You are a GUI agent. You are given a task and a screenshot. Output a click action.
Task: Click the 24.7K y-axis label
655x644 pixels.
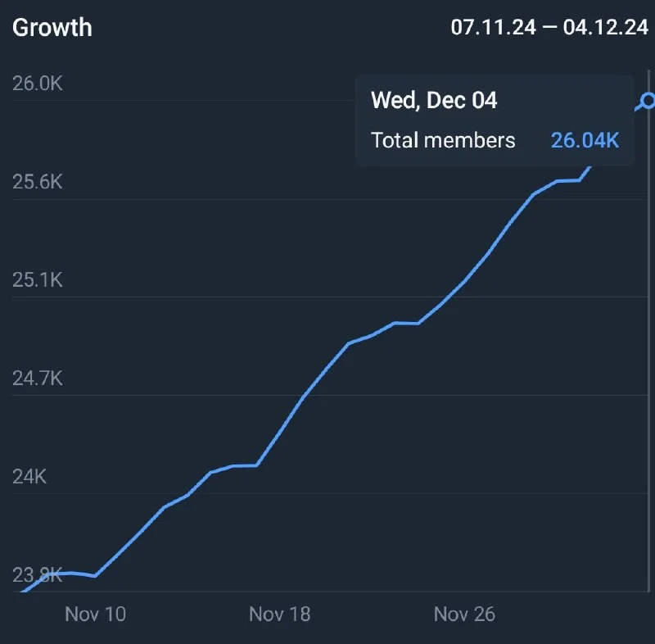[38, 379]
